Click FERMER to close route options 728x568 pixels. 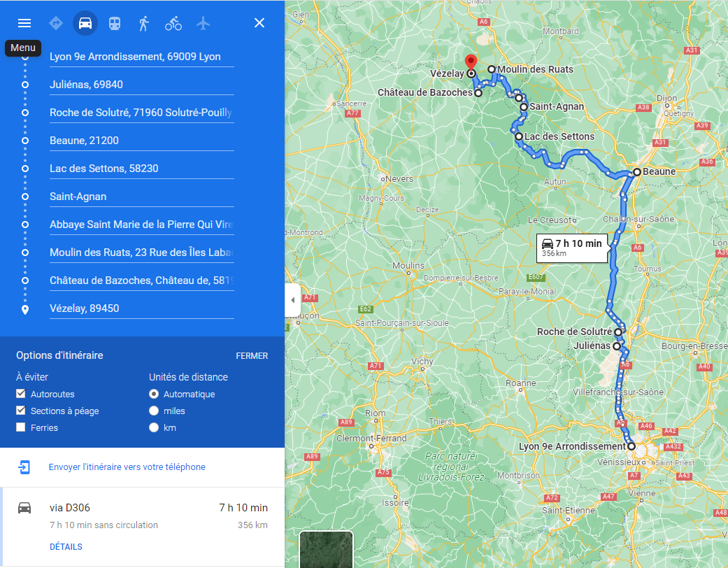[252, 356]
